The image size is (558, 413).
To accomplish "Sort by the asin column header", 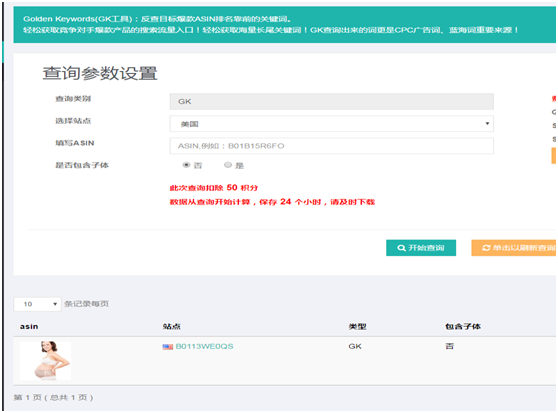I will tap(29, 326).
